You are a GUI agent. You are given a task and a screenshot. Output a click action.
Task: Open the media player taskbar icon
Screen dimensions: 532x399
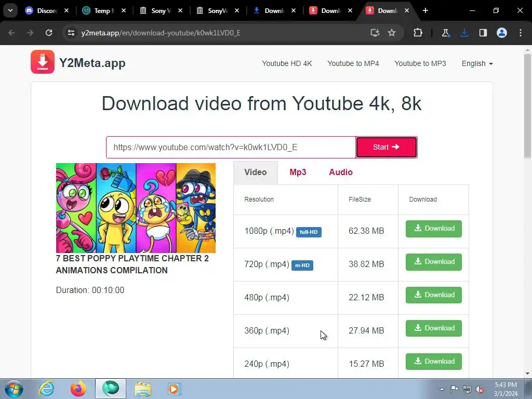point(175,389)
